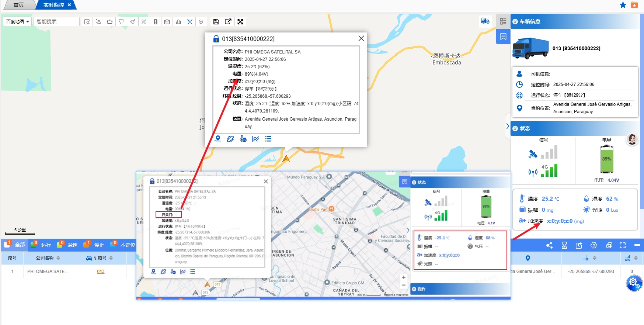Image resolution: width=644 pixels, height=325 pixels.
Task: Click the hourglass icon in the list toolbar
Action: tap(564, 245)
